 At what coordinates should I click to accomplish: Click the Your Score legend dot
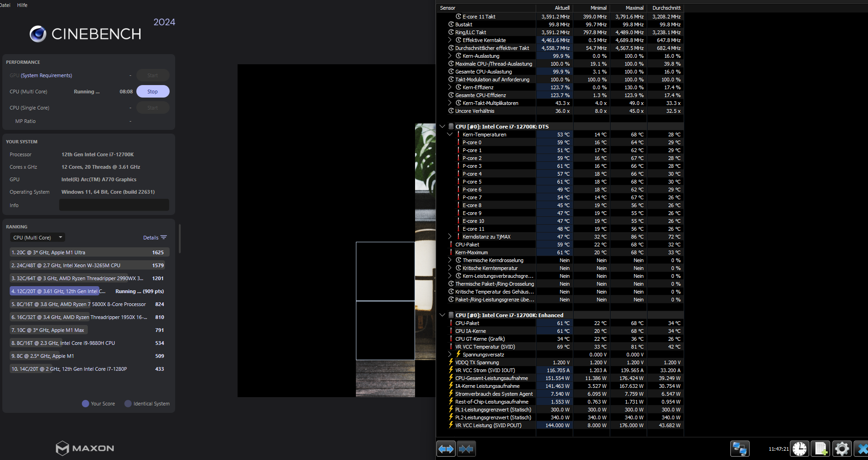[86, 404]
